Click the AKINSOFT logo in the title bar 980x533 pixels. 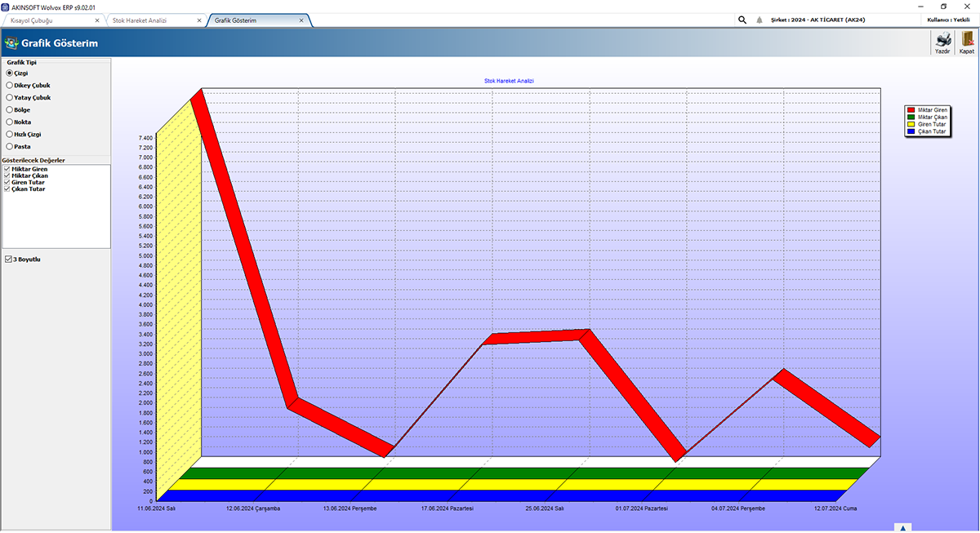[x=7, y=5]
